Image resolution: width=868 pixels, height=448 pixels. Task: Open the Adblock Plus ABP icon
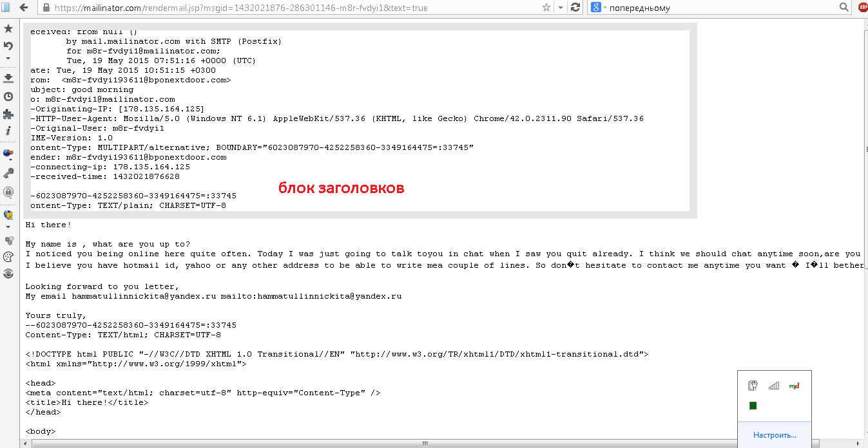tap(862, 8)
